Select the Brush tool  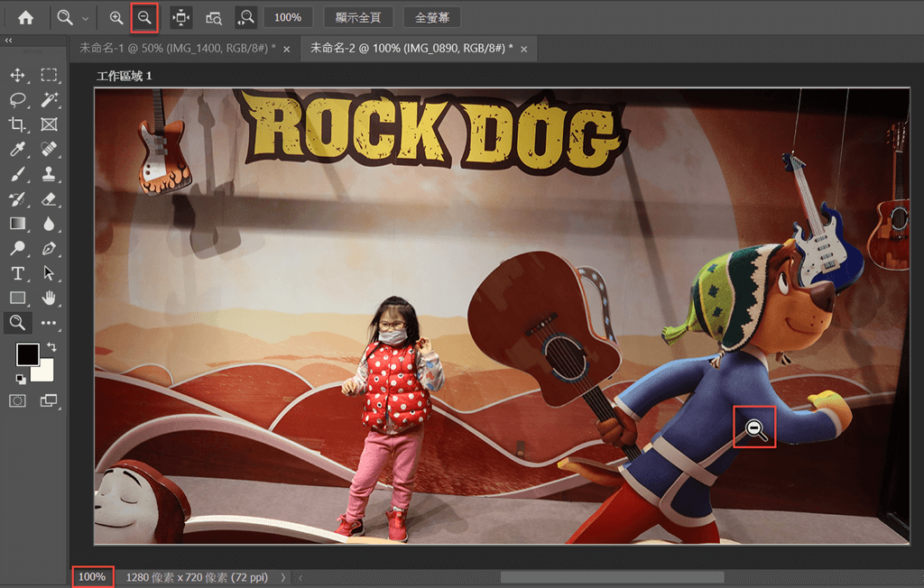tap(18, 174)
